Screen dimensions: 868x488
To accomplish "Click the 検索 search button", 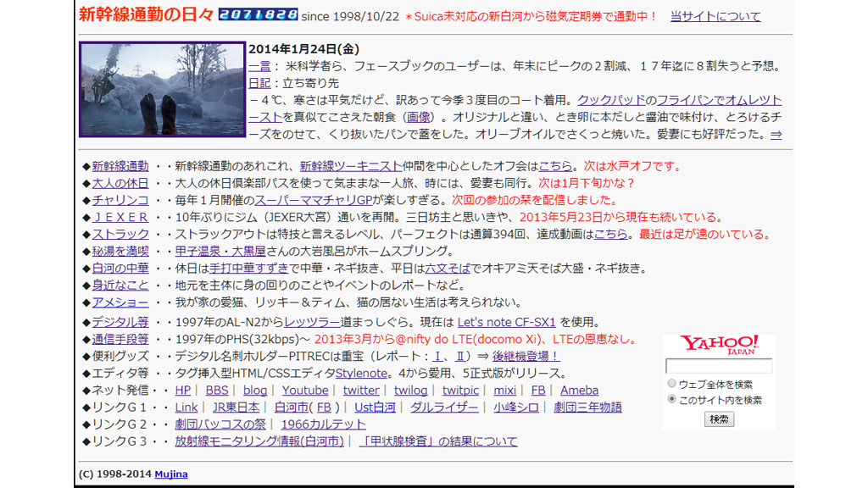I will [x=719, y=419].
